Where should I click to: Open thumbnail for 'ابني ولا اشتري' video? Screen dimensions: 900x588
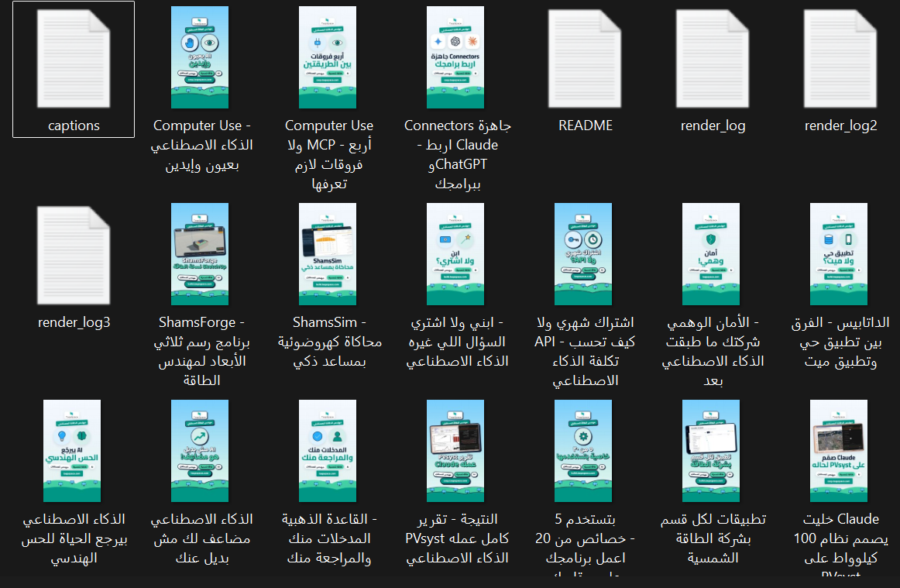455,254
